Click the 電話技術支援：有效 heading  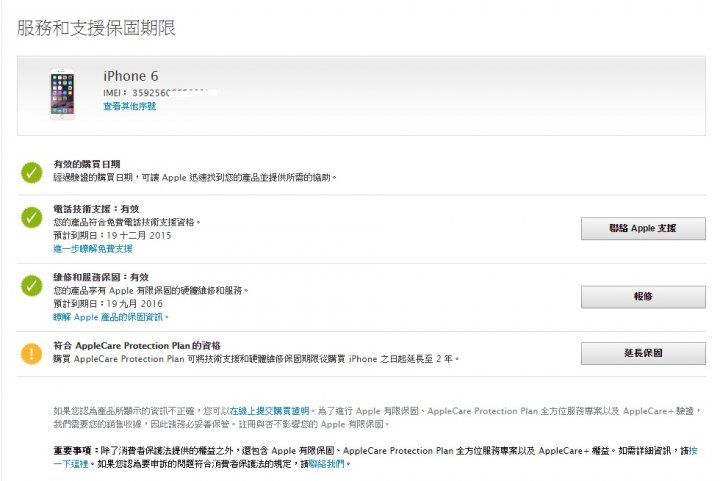pos(96,209)
